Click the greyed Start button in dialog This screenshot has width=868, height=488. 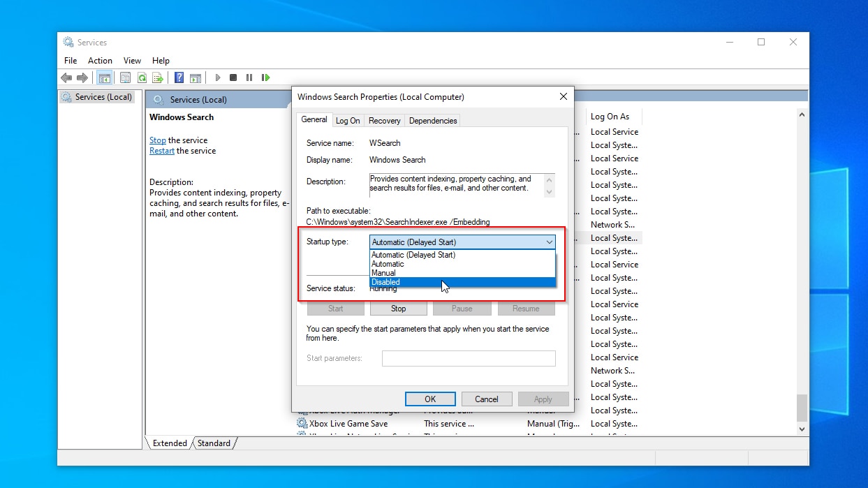tap(336, 309)
